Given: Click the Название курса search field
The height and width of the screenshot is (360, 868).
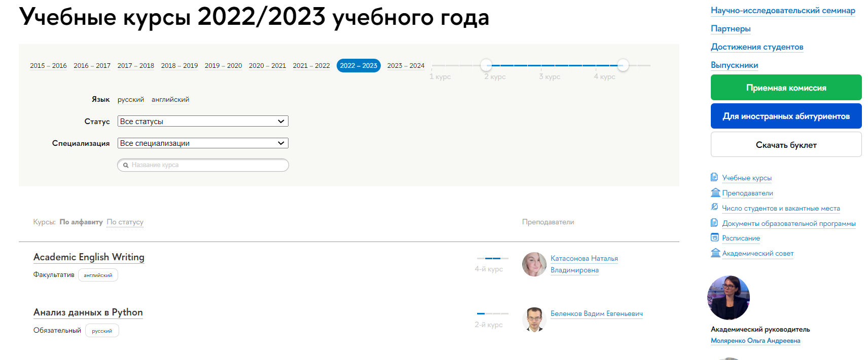Looking at the screenshot, I should click(203, 165).
